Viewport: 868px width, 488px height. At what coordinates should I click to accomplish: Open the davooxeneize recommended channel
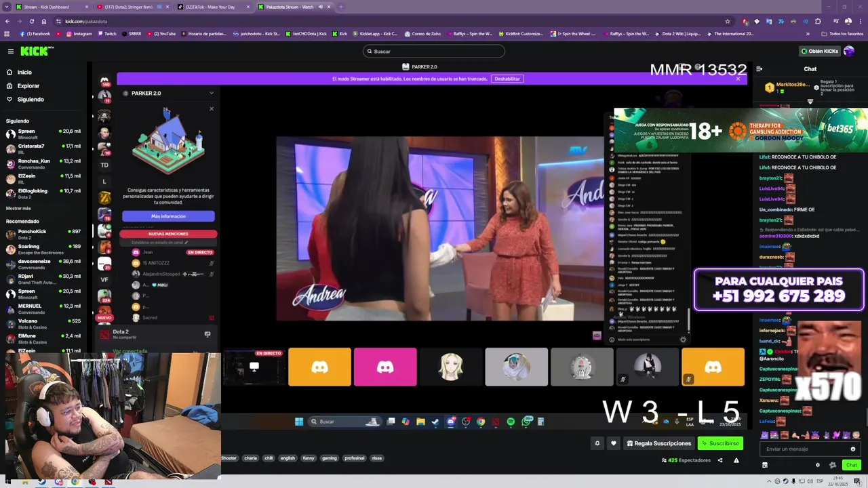point(43,264)
